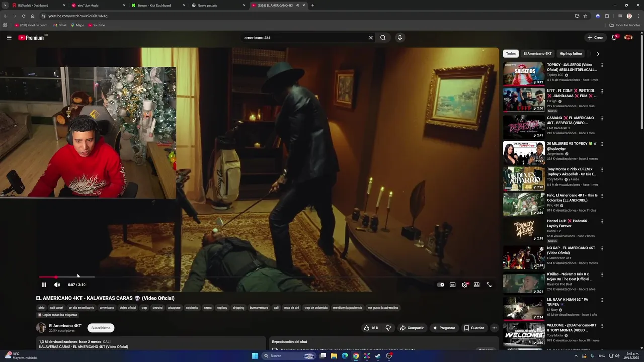Screen dimensions: 644x362
Task: Select the 'El Americano 4KT' filter chip
Action: [x=537, y=54]
